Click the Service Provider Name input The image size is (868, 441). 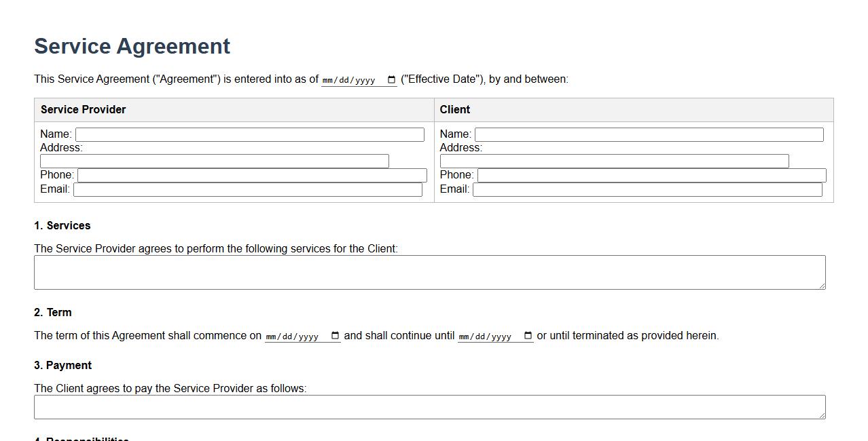(x=250, y=134)
